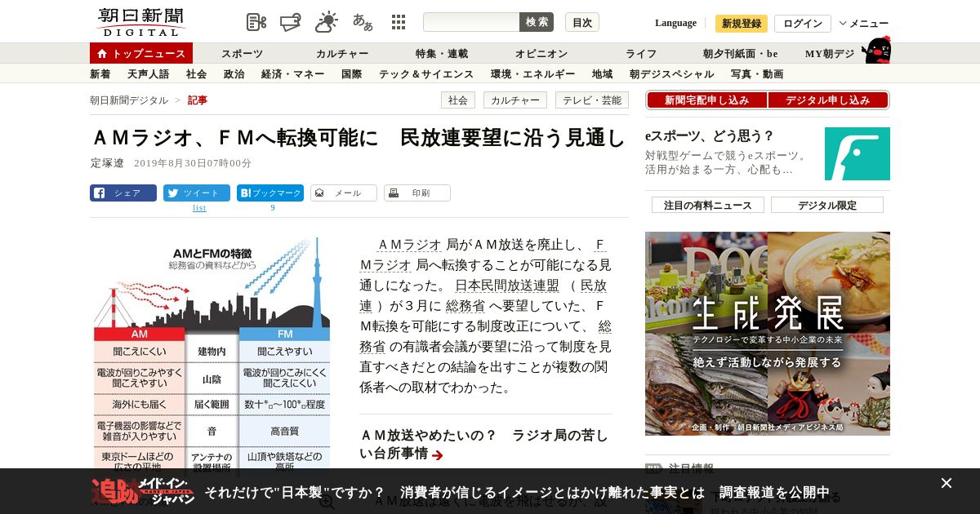Screen dimensions: 980x514
Task: Open 朝デジスペシャル submenu item
Action: click(671, 74)
